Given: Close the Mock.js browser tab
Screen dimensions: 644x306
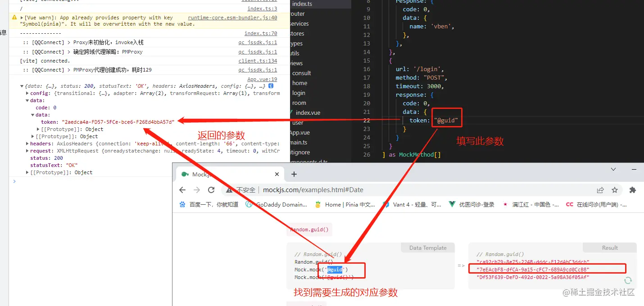Looking at the screenshot, I should point(277,174).
